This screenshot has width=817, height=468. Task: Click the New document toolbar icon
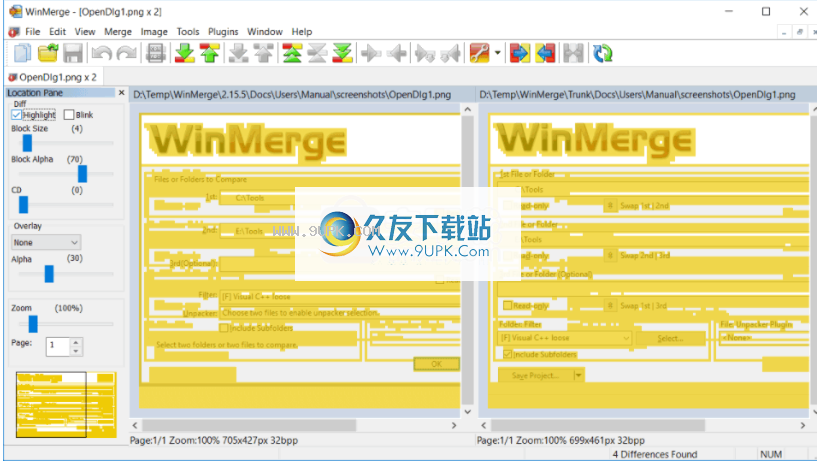[x=22, y=53]
